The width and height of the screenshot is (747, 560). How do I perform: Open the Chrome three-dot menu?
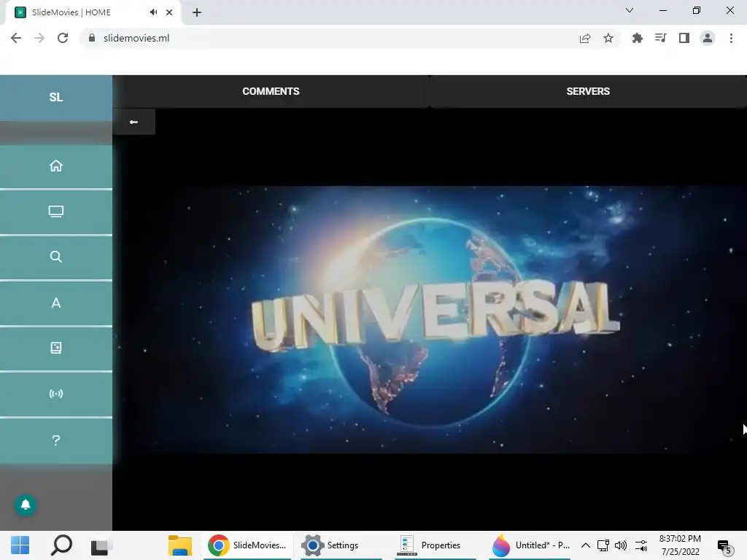point(731,38)
